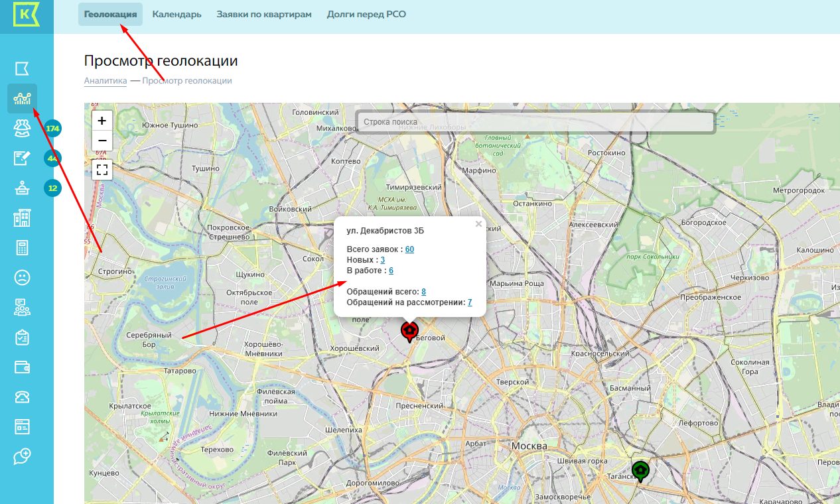Click the Лефортово label on the map
The width and height of the screenshot is (840, 504).
(699, 423)
